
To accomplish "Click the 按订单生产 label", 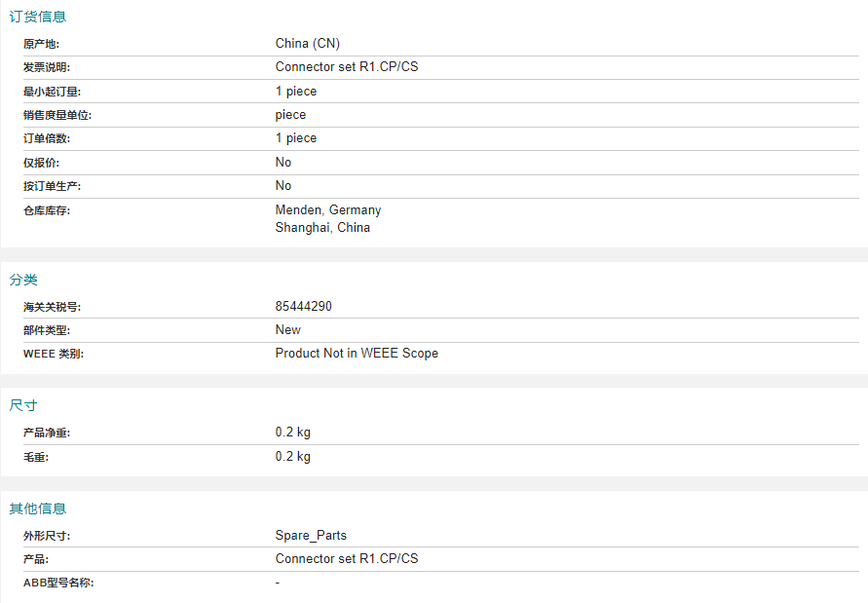I will [x=52, y=186].
